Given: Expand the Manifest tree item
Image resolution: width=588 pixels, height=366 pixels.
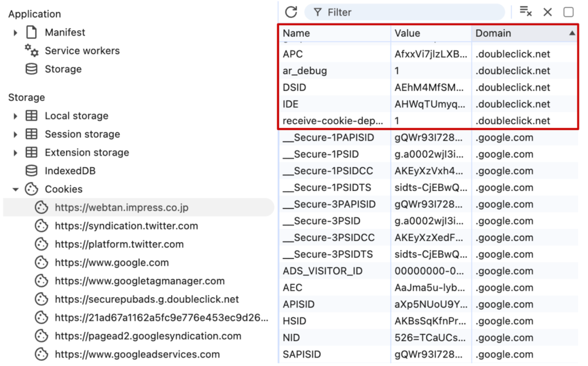Looking at the screenshot, I should [16, 33].
